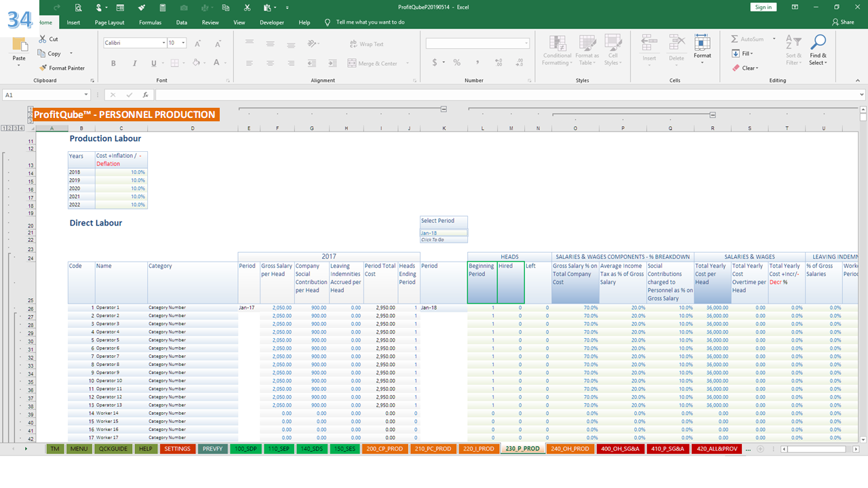Open the Clear eraser dropdown
This screenshot has width=868, height=488.
pyautogui.click(x=745, y=68)
